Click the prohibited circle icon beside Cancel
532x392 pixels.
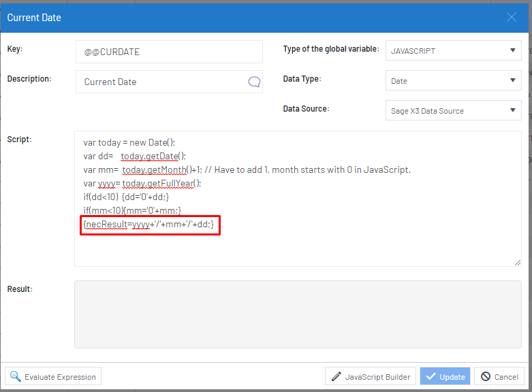click(486, 376)
